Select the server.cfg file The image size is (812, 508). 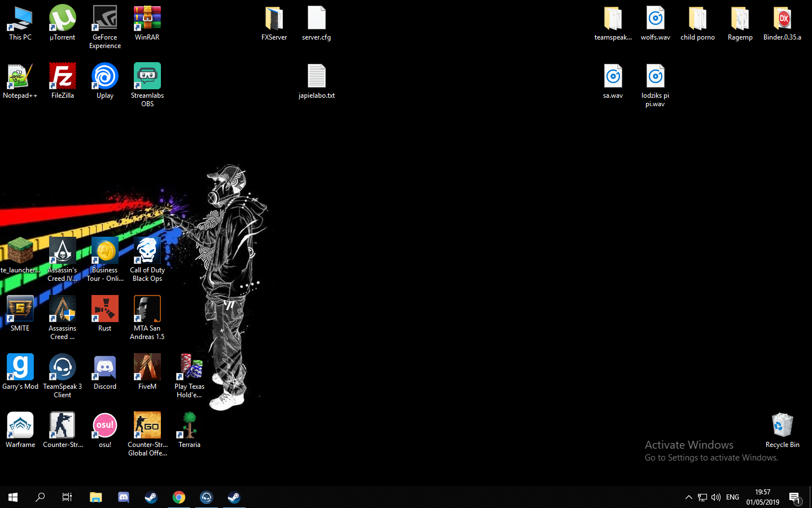tap(317, 23)
